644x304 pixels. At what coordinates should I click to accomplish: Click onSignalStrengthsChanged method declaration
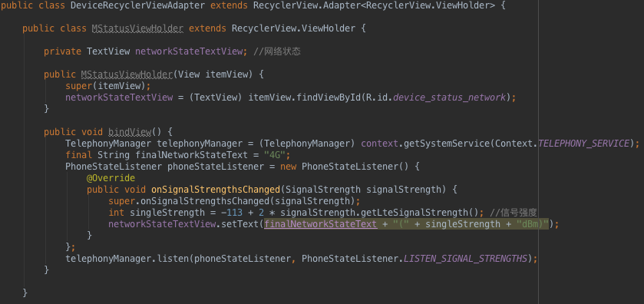216,190
